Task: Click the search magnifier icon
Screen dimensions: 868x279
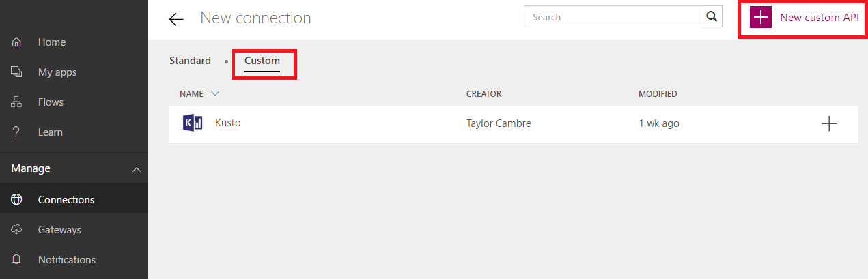Action: click(711, 17)
